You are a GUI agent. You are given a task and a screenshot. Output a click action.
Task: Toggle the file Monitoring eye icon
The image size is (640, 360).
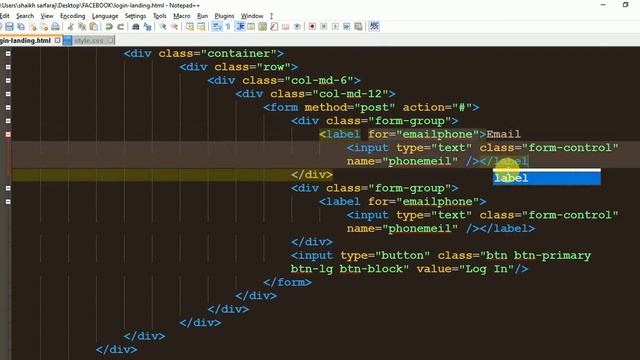pos(298,27)
